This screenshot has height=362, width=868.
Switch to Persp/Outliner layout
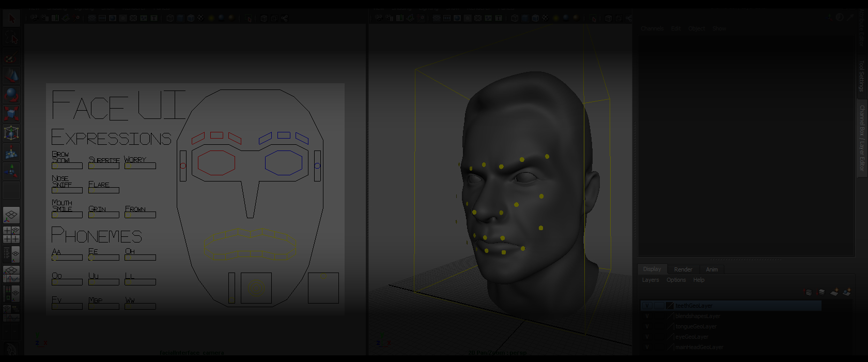[11, 254]
